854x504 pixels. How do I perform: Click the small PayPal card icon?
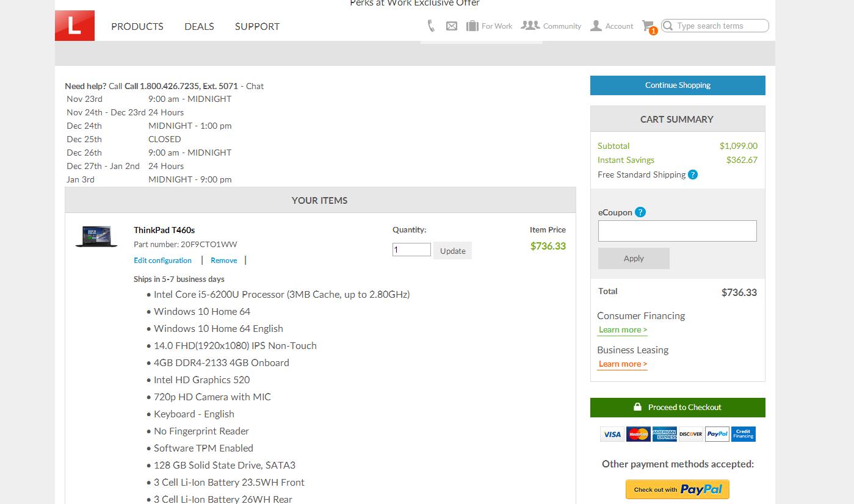pos(717,434)
